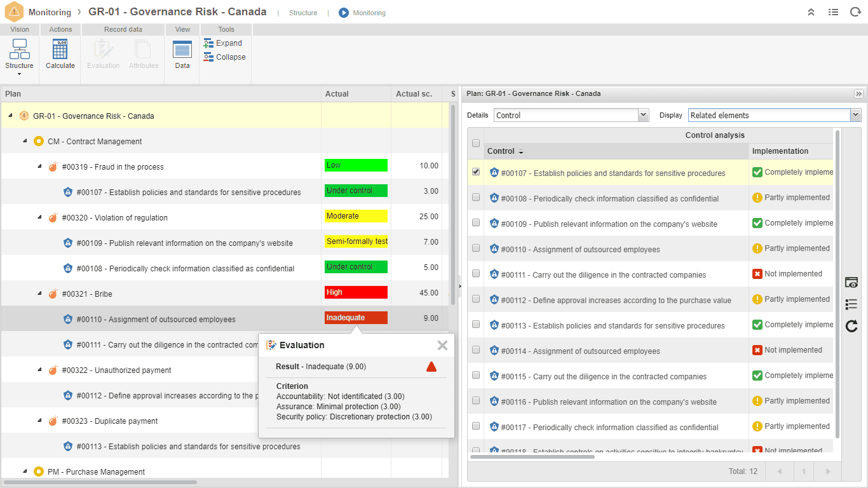Click the double chevron up icon in the header

(x=811, y=12)
